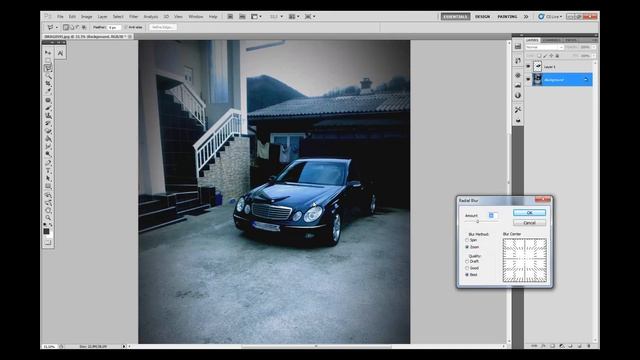640x360 pixels.
Task: Open Mini Bridge from application bar
Action: [x=242, y=17]
